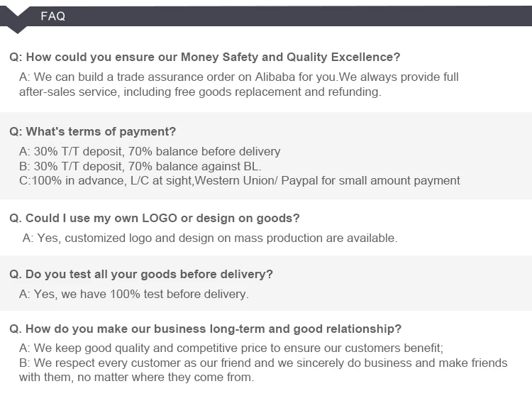Open the FAQ tab header

coord(52,16)
